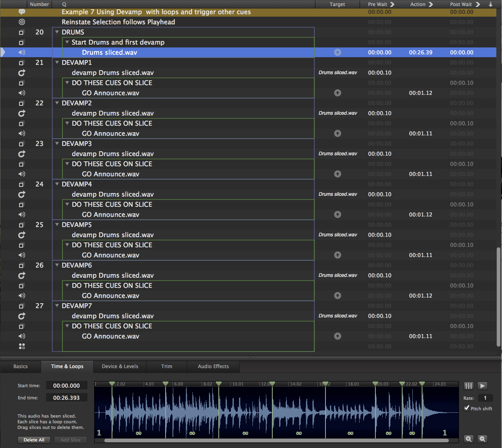Click the devamp loop icon in DEVAMP1

22,73
